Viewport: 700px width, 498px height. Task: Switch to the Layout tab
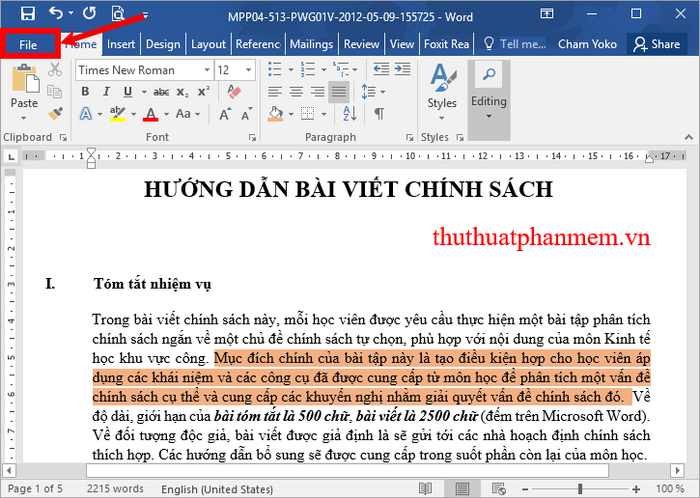pyautogui.click(x=208, y=44)
